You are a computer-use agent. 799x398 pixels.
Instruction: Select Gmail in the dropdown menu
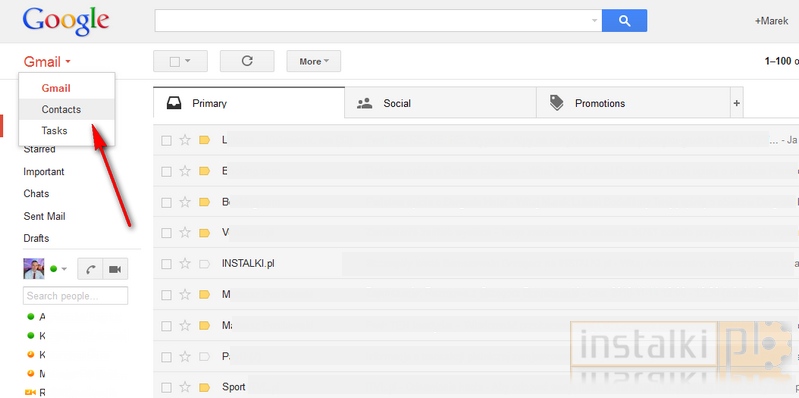[67, 88]
